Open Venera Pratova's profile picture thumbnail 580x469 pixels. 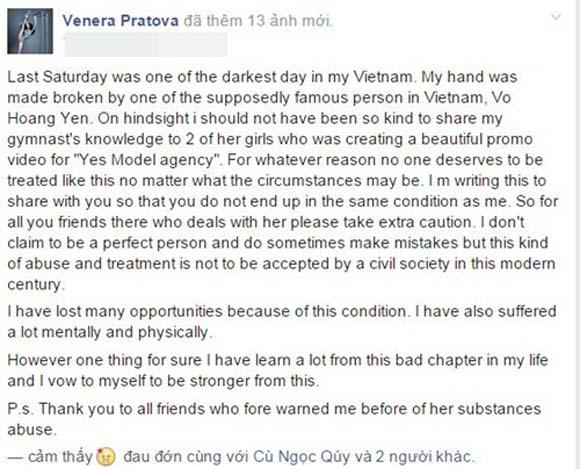click(30, 31)
